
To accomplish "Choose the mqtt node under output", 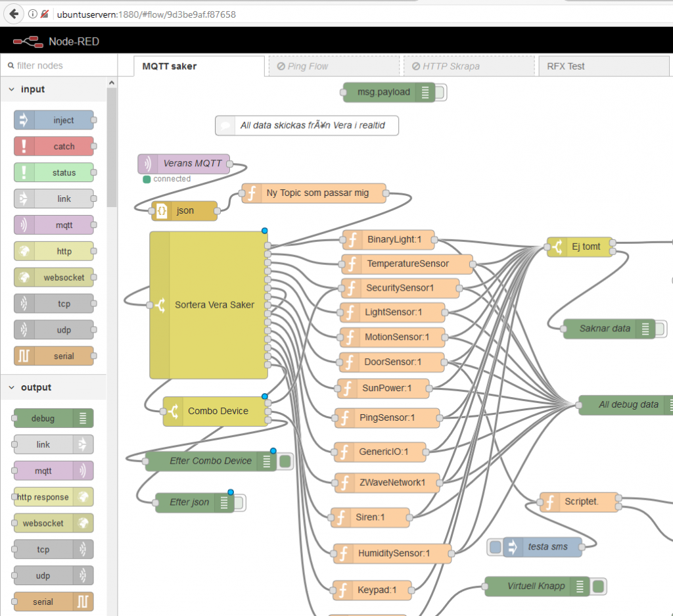I will coord(54,471).
